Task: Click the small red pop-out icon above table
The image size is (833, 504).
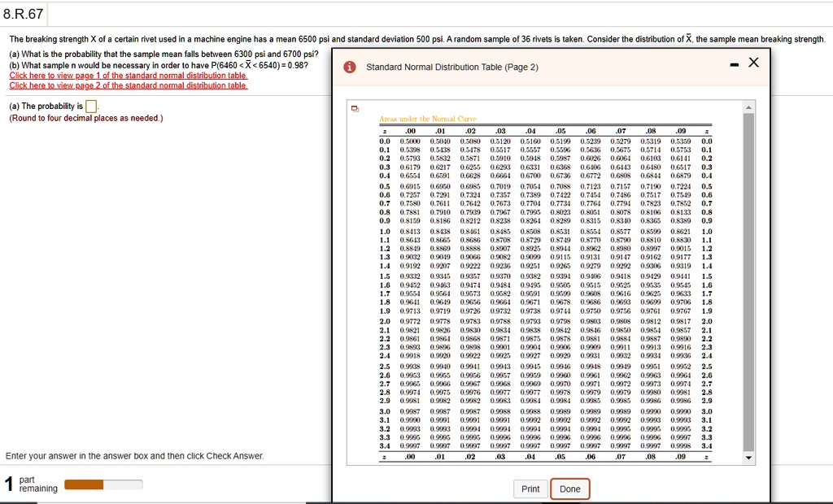Action: coord(355,107)
